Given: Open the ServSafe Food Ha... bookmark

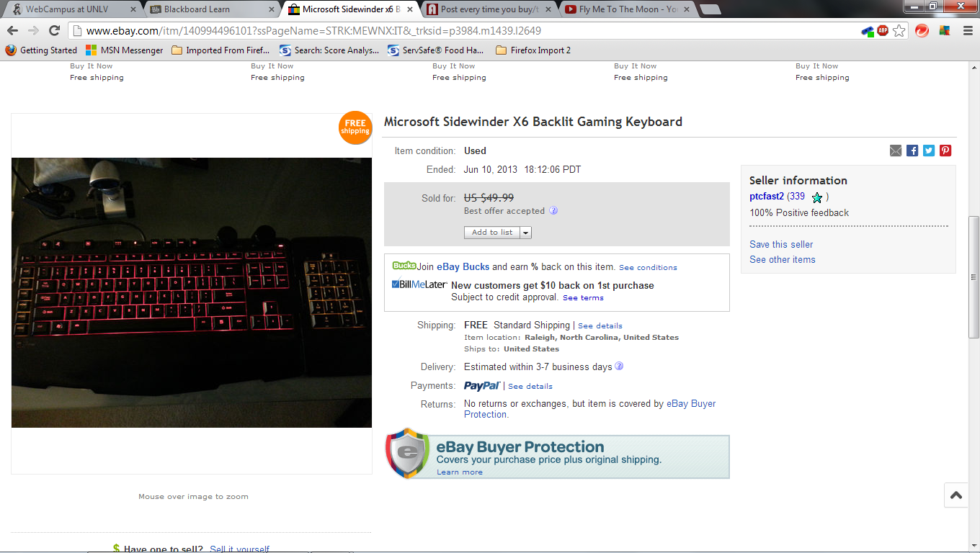Looking at the screenshot, I should pyautogui.click(x=436, y=50).
